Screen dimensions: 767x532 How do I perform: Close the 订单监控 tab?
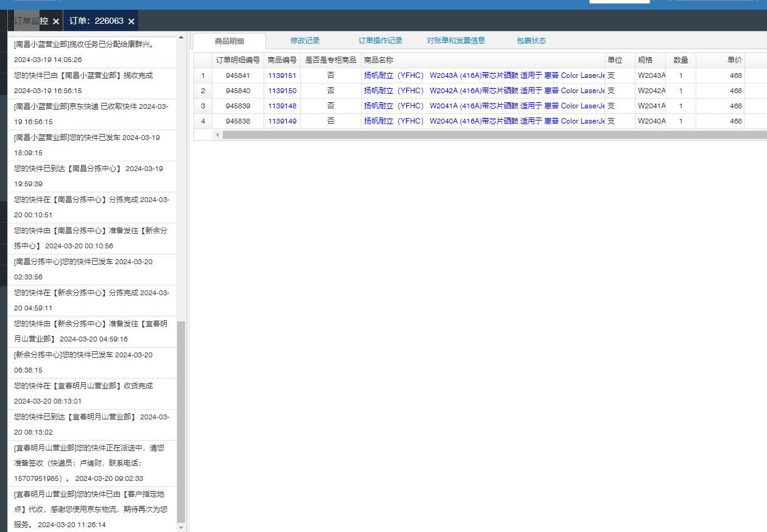click(56, 21)
